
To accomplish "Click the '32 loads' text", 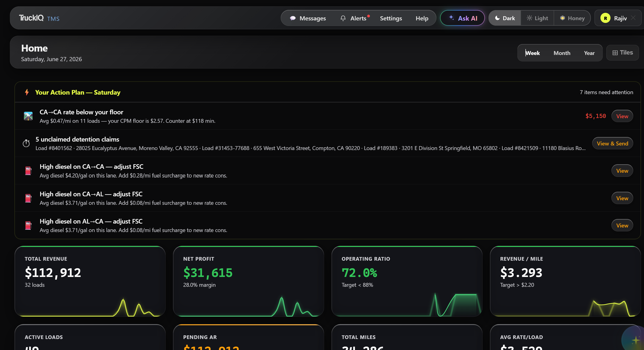I will [34, 285].
